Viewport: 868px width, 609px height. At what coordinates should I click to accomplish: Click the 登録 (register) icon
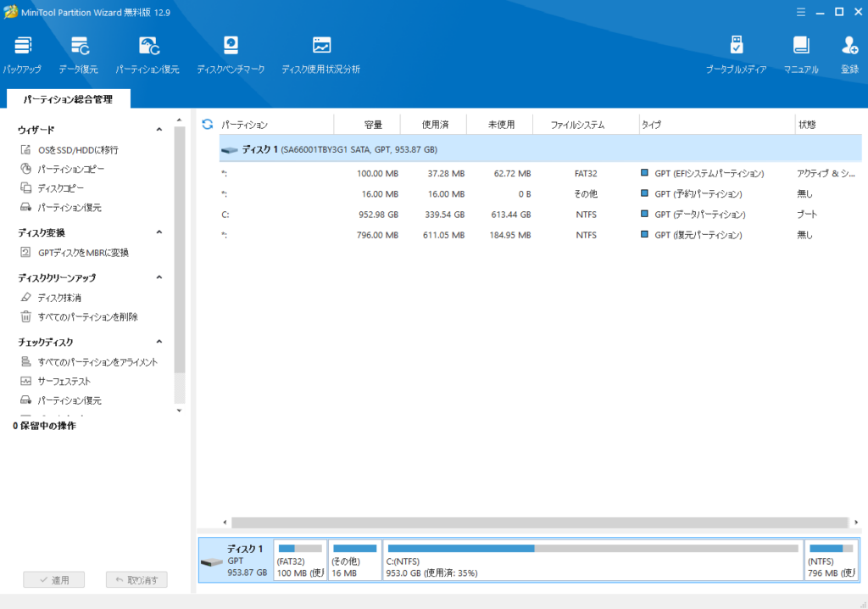849,55
